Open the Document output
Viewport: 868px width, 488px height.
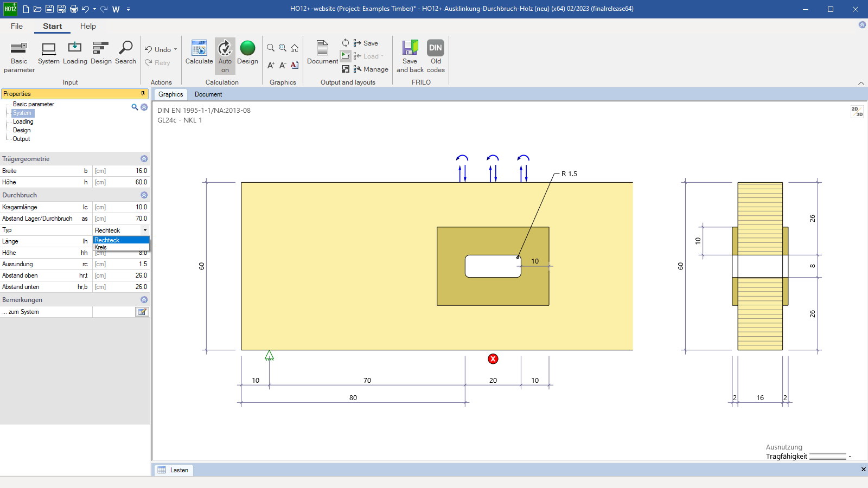click(x=322, y=53)
